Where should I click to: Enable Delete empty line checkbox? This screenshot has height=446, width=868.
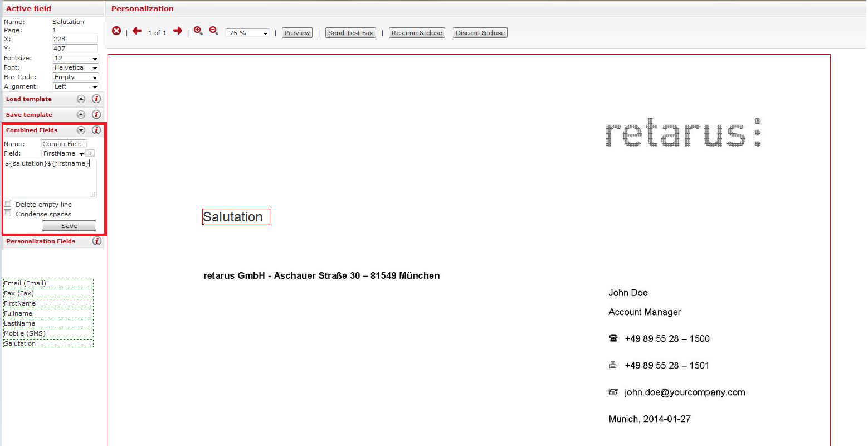click(8, 203)
